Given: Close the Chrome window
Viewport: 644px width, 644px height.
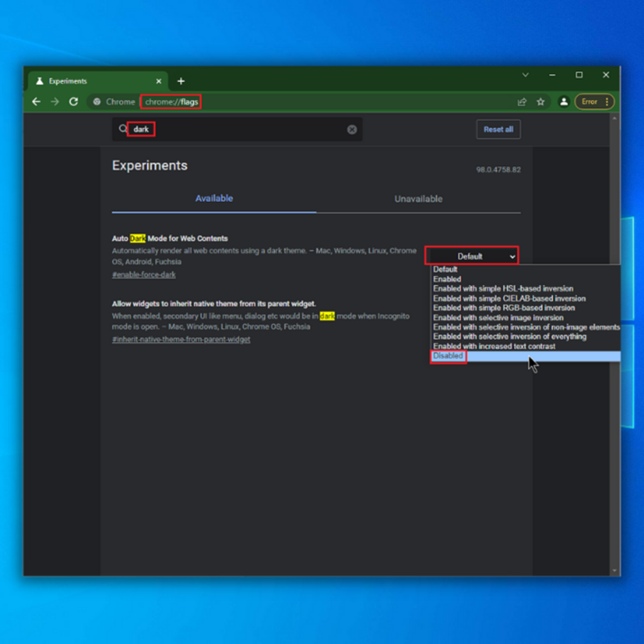Looking at the screenshot, I should point(606,75).
